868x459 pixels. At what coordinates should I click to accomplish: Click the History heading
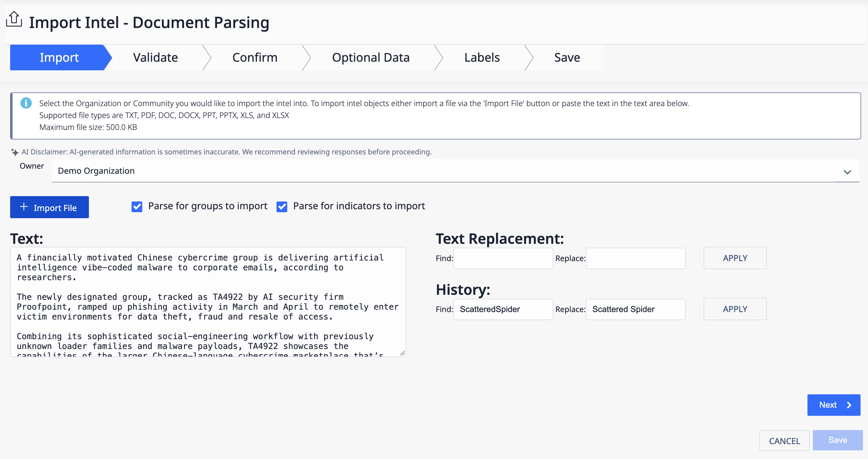[463, 290]
